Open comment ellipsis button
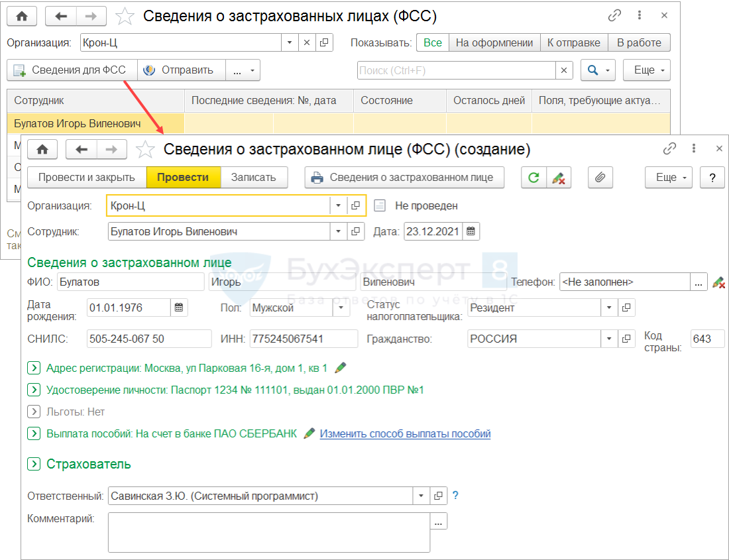 (439, 522)
